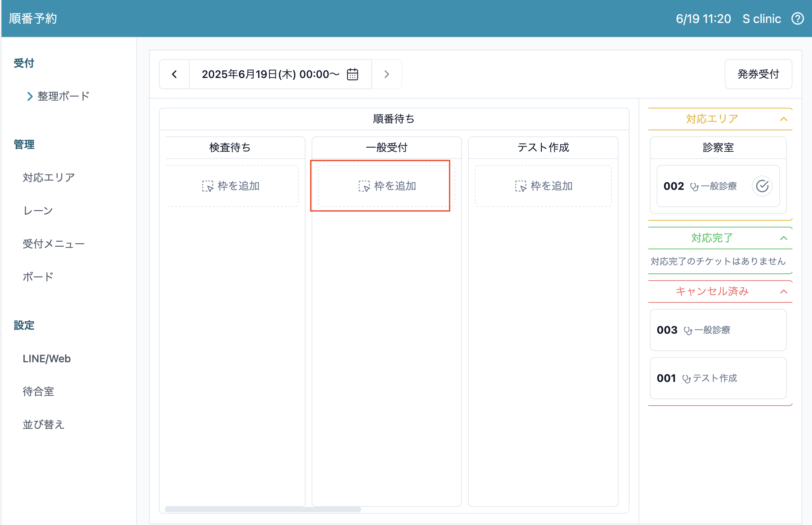812x525 pixels.
Task: Click 枠を追加 in 検査待ち lane
Action: coord(231,186)
